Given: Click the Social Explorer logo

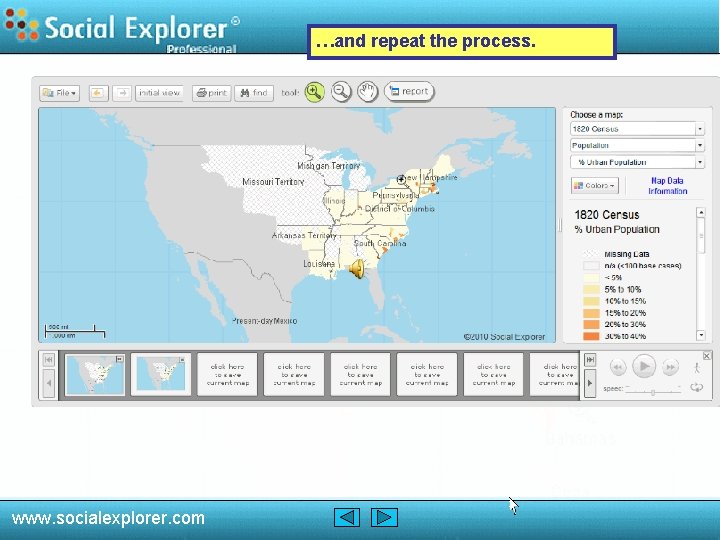Looking at the screenshot, I should [x=122, y=28].
